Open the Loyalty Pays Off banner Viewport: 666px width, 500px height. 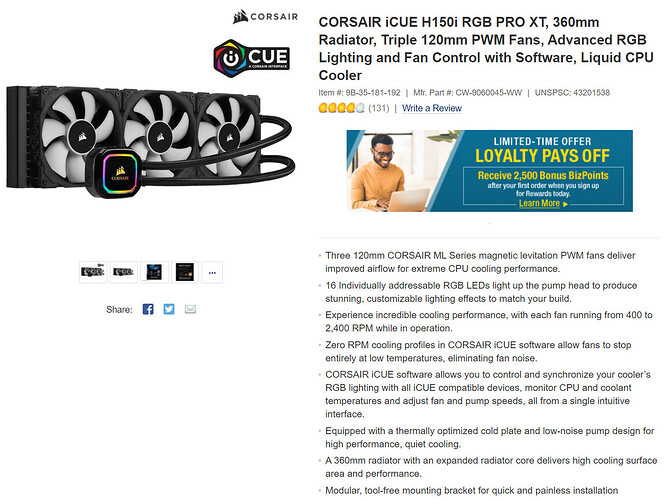coord(490,171)
